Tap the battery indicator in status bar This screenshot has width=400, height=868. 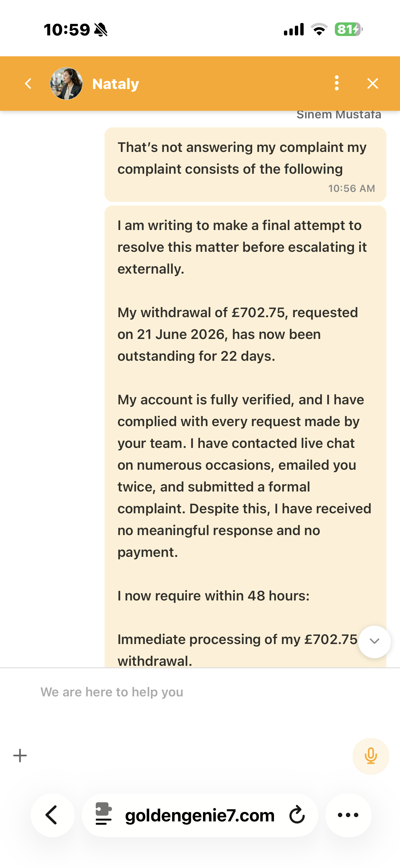(349, 29)
